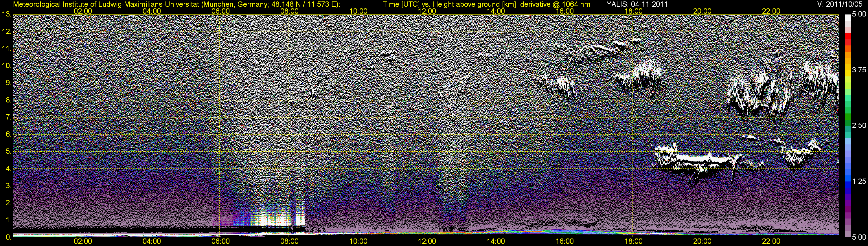Click the 22:00 label on the bottom time axis
The width and height of the screenshot is (868, 246).
771,241
